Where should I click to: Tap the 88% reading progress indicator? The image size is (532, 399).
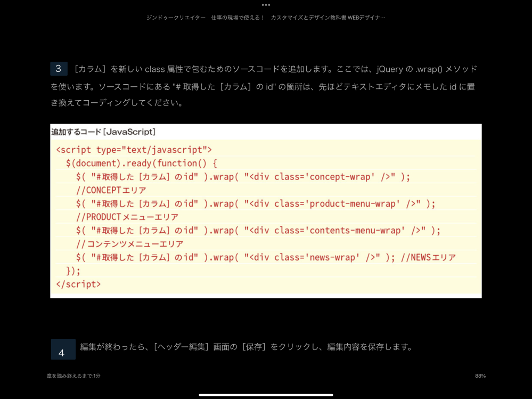click(480, 376)
